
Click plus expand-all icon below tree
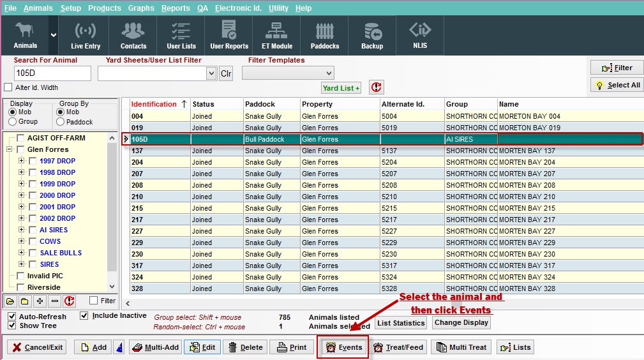coord(40,301)
